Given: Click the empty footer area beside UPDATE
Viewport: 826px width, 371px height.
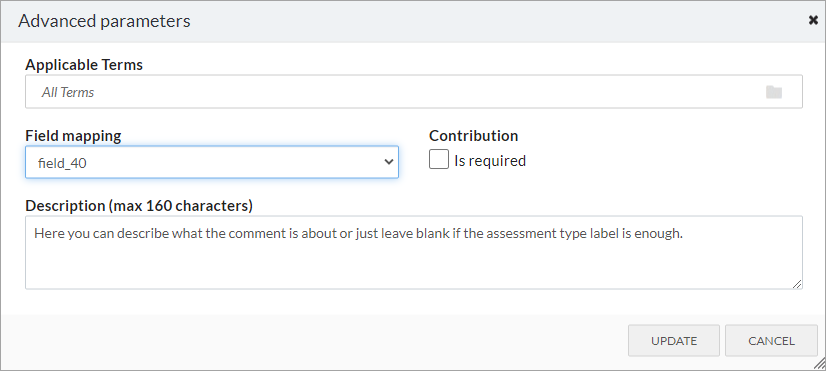Looking at the screenshot, I should tap(316, 340).
